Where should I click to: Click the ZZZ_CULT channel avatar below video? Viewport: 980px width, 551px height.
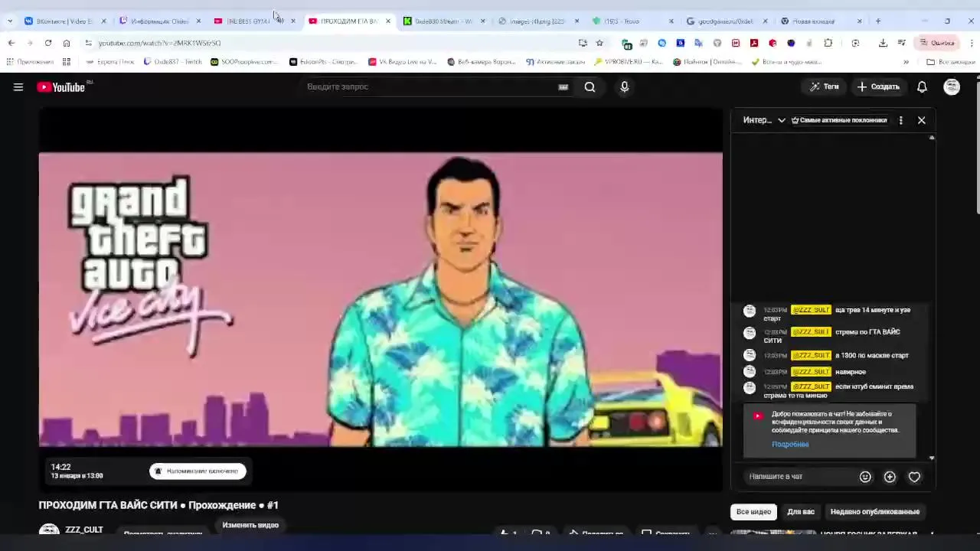(x=49, y=530)
